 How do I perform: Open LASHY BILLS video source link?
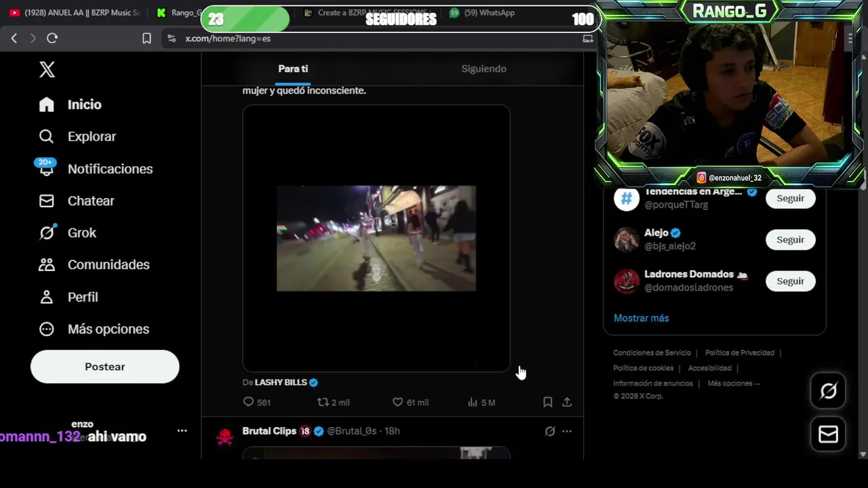[281, 382]
